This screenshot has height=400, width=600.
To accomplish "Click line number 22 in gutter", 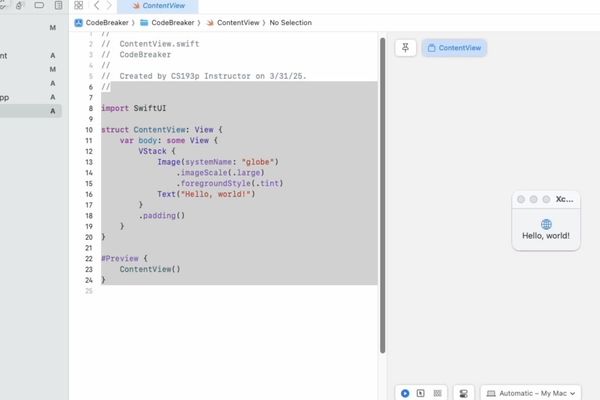I will point(89,258).
